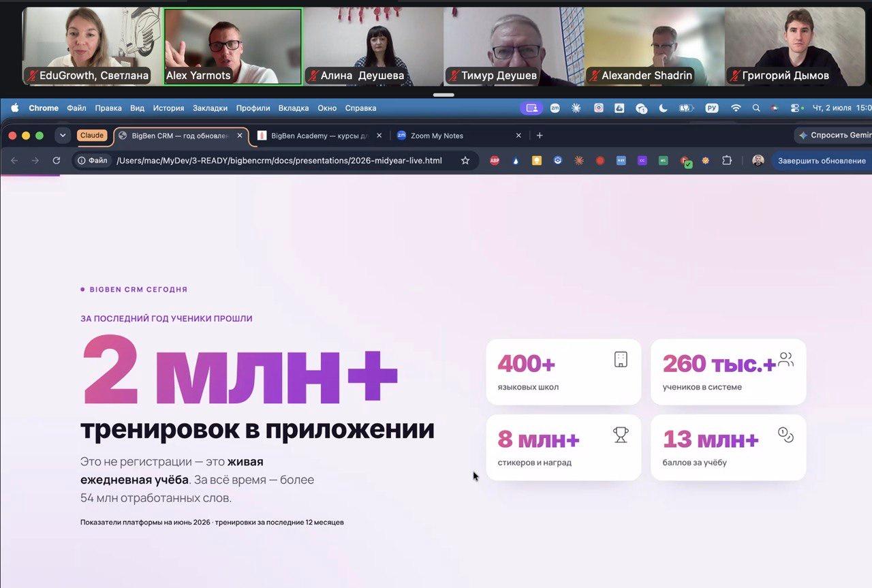Close the BigBen CRM tab
Viewport: 872px width, 588px height.
click(240, 136)
